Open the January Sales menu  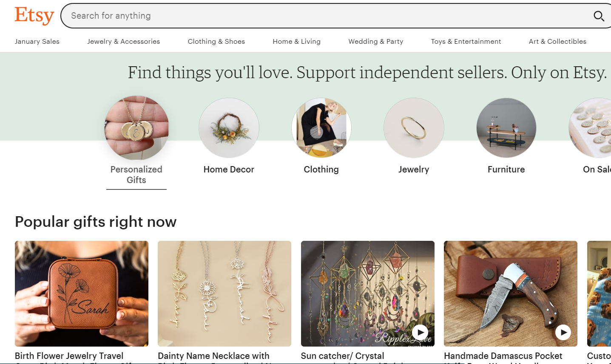pos(37,41)
